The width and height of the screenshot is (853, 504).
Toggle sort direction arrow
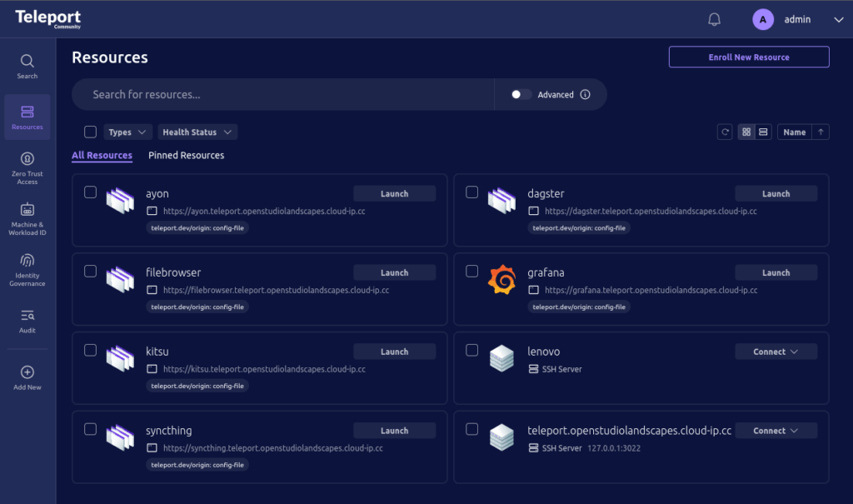click(821, 132)
